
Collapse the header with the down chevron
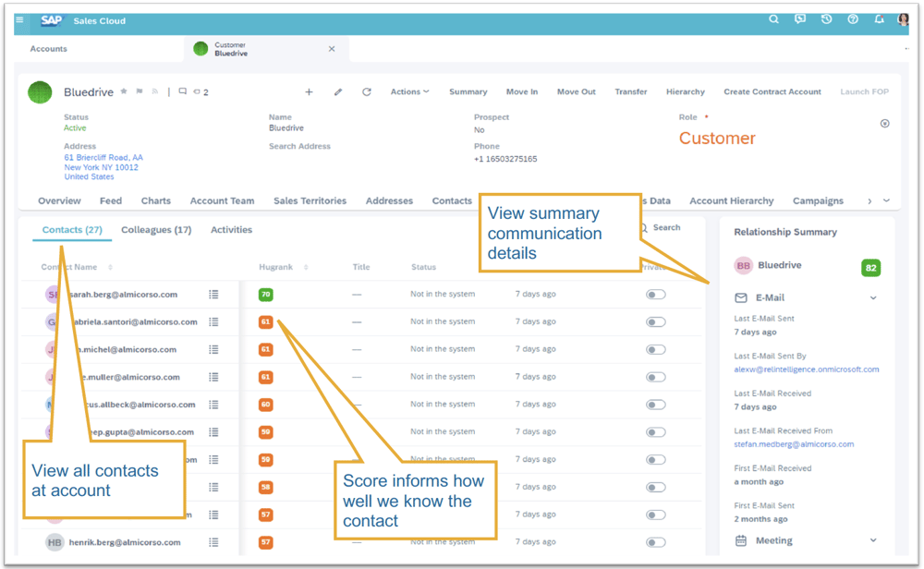886,200
